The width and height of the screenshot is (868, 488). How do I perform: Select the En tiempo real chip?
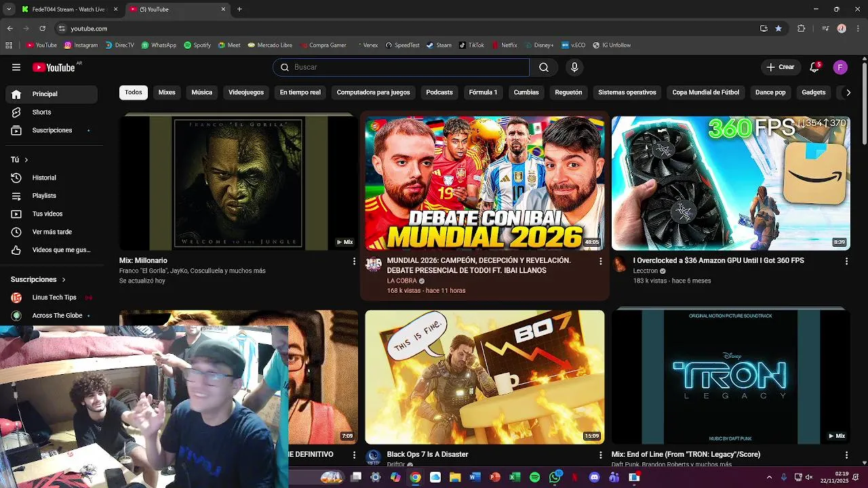[300, 92]
